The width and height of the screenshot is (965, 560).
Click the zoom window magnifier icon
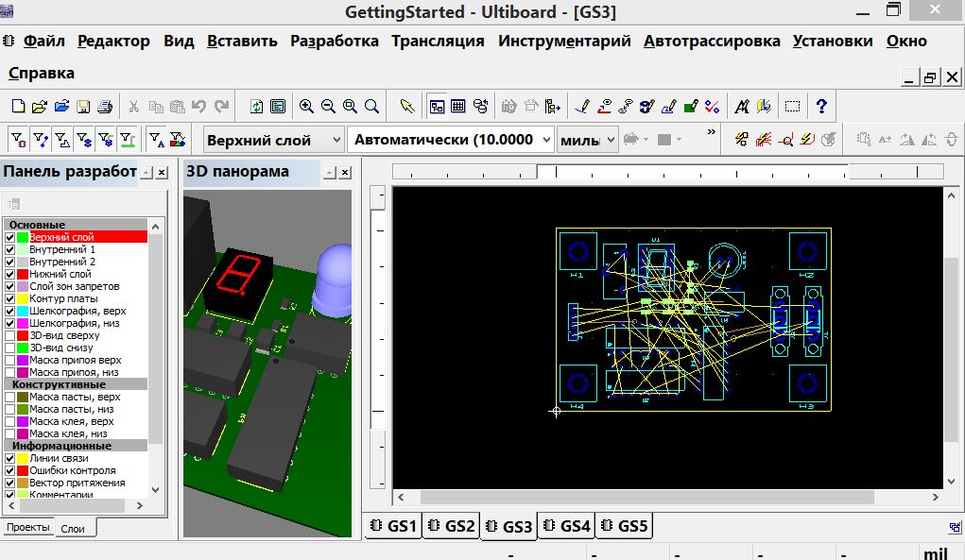click(x=350, y=107)
